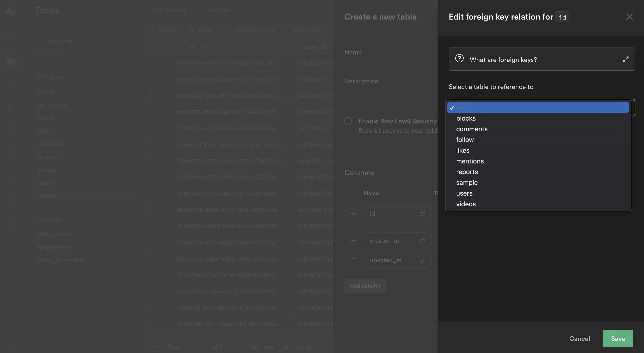Enable the Row Level Security checkbox
Screen dimensions: 644x353
(348, 121)
